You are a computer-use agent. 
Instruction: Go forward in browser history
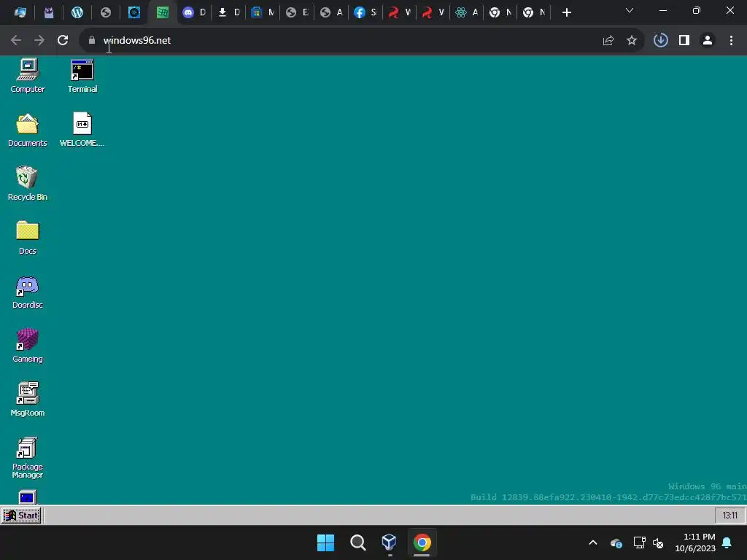(39, 41)
